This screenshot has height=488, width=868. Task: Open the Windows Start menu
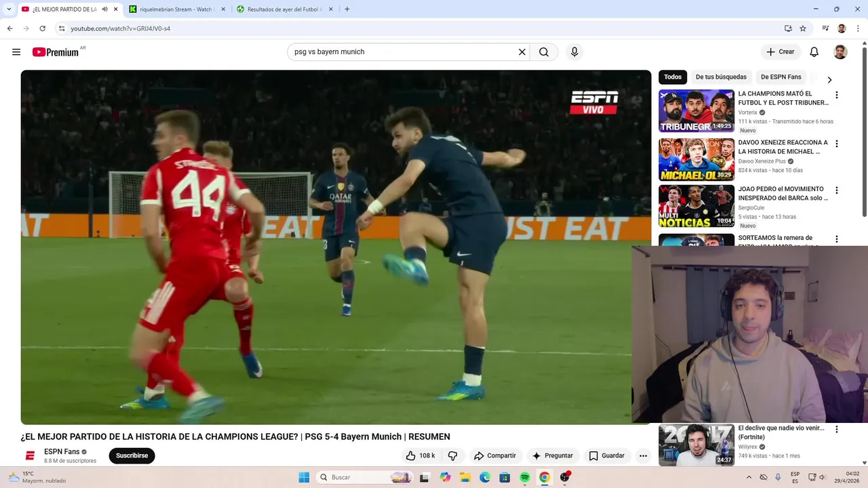304,477
